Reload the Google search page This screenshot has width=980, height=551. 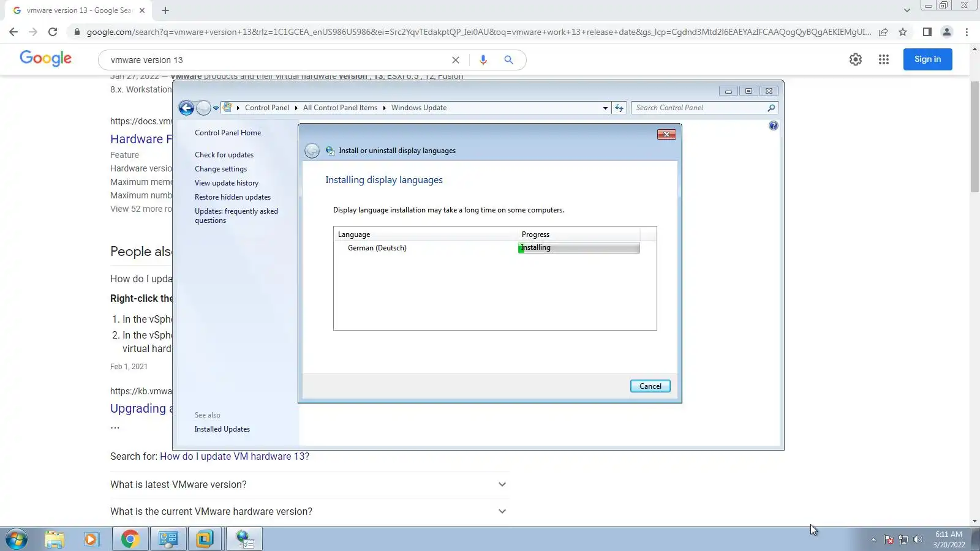53,32
